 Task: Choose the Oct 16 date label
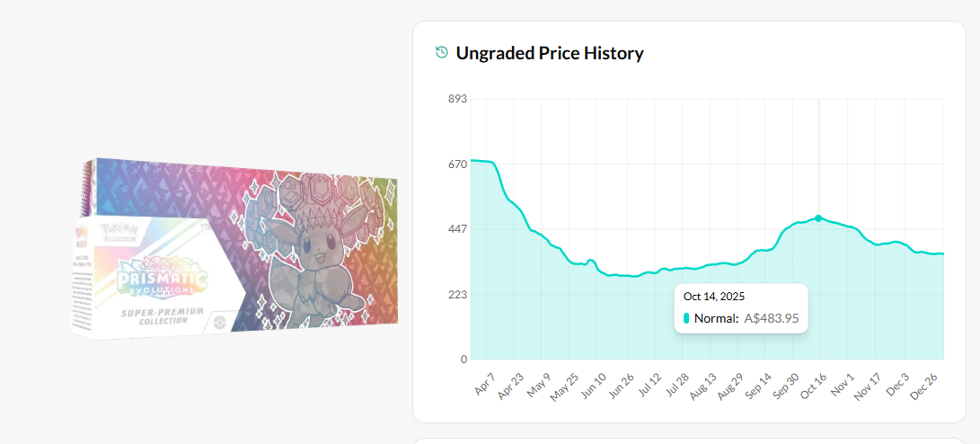(815, 387)
